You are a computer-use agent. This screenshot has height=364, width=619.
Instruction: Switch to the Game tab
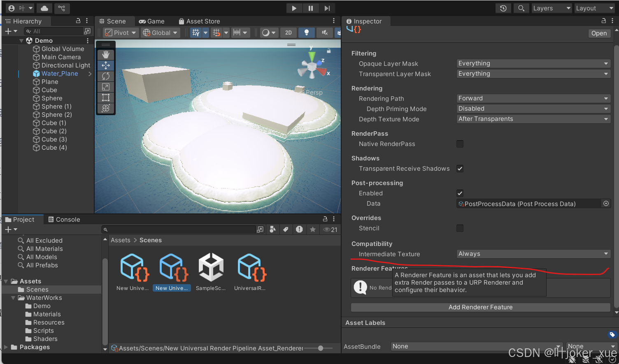152,21
